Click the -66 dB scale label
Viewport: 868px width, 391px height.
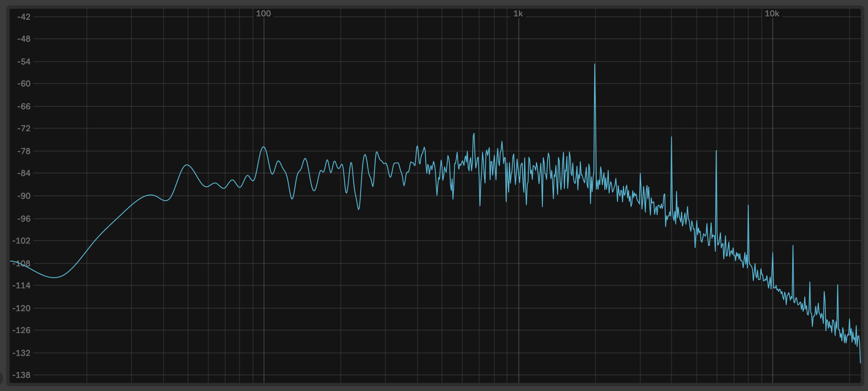[24, 106]
